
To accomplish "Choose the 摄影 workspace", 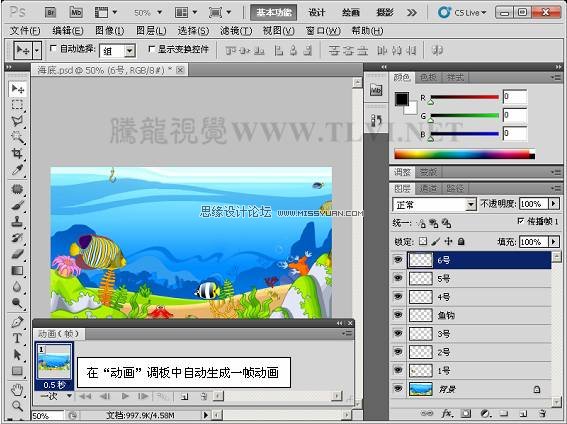I will point(384,13).
